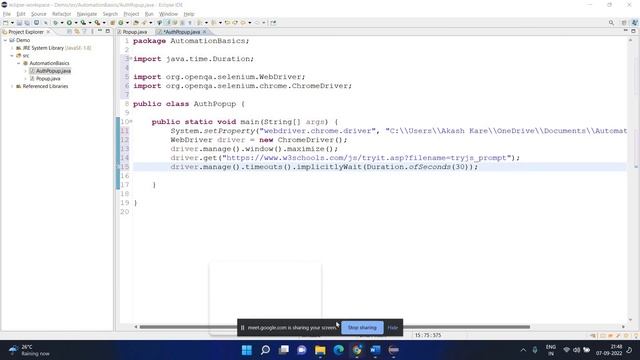Image resolution: width=640 pixels, height=360 pixels.
Task: Open the Help menu
Action: point(189,14)
